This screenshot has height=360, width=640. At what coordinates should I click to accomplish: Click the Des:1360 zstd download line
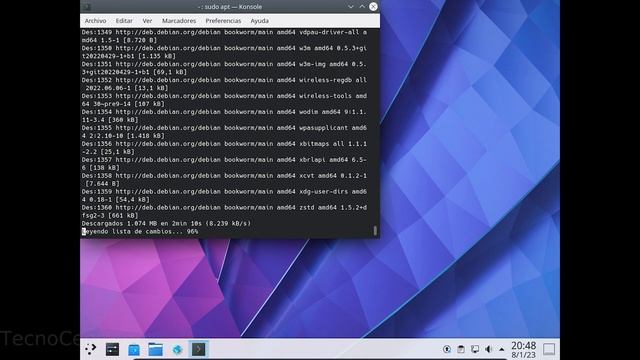224,211
